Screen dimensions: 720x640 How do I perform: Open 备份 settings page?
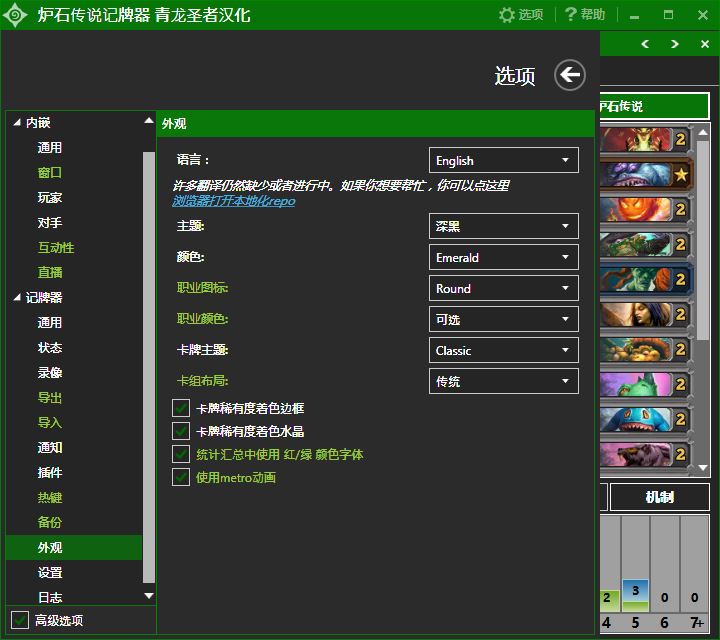tap(50, 522)
